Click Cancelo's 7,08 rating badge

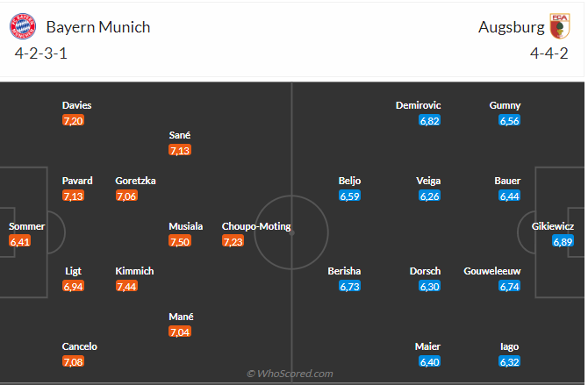(73, 361)
